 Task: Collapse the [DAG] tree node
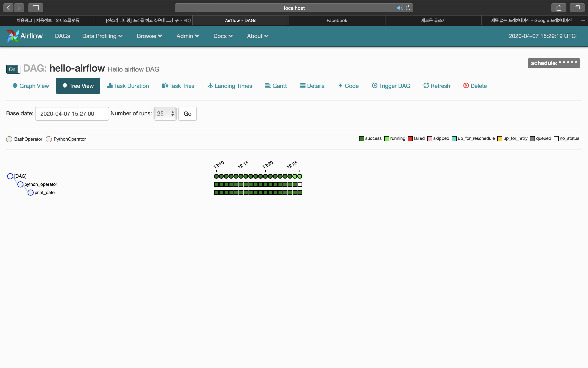click(x=10, y=176)
